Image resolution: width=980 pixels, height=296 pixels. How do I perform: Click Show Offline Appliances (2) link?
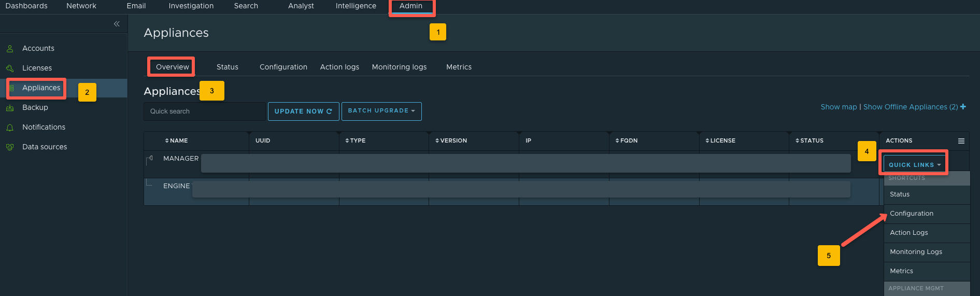coord(911,107)
